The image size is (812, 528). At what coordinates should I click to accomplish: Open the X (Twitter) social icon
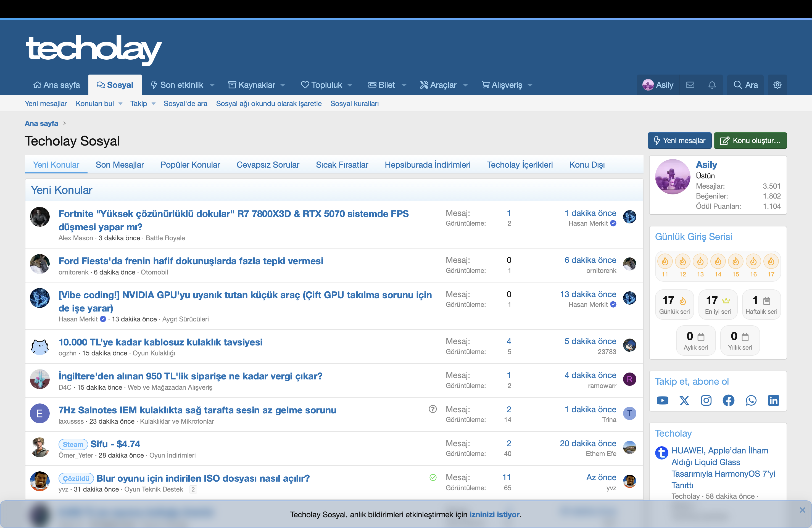[x=684, y=400]
